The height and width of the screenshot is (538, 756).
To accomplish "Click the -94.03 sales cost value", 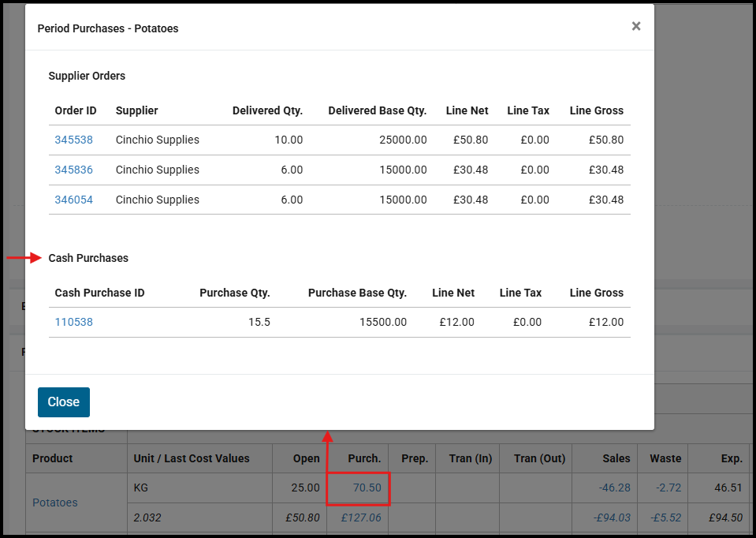I will (613, 517).
